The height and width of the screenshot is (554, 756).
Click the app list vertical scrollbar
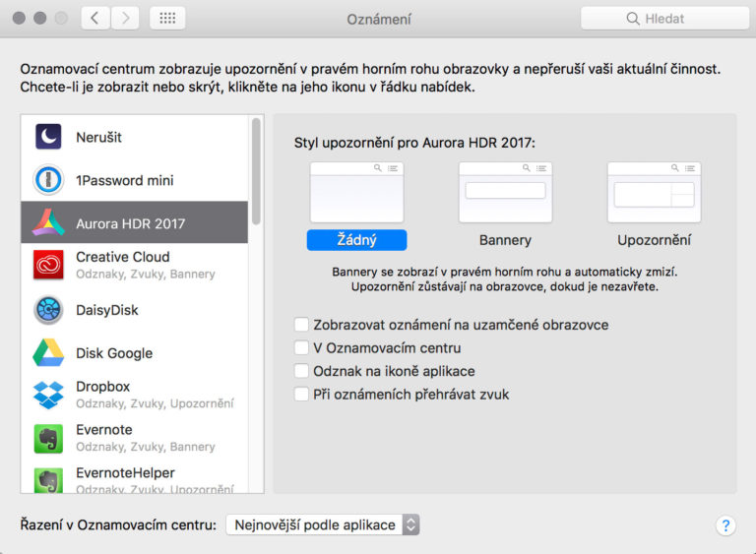click(257, 172)
